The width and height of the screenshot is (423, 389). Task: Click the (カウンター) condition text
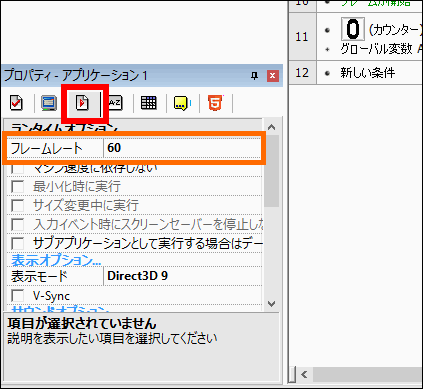(395, 30)
